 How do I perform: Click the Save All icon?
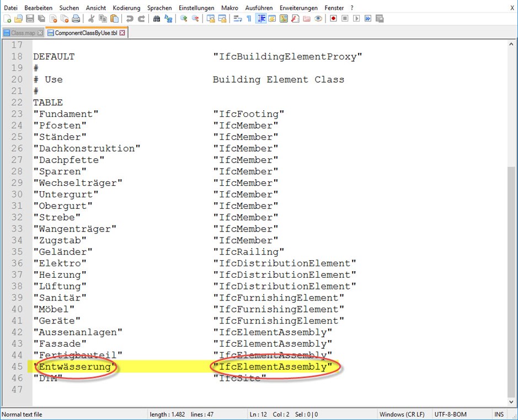click(x=41, y=19)
